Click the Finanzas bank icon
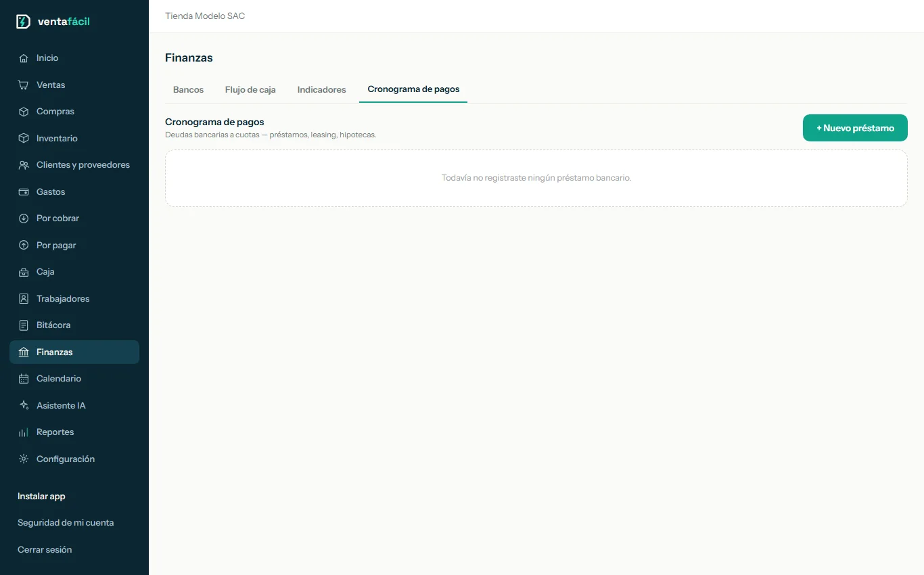924x575 pixels. pyautogui.click(x=24, y=352)
